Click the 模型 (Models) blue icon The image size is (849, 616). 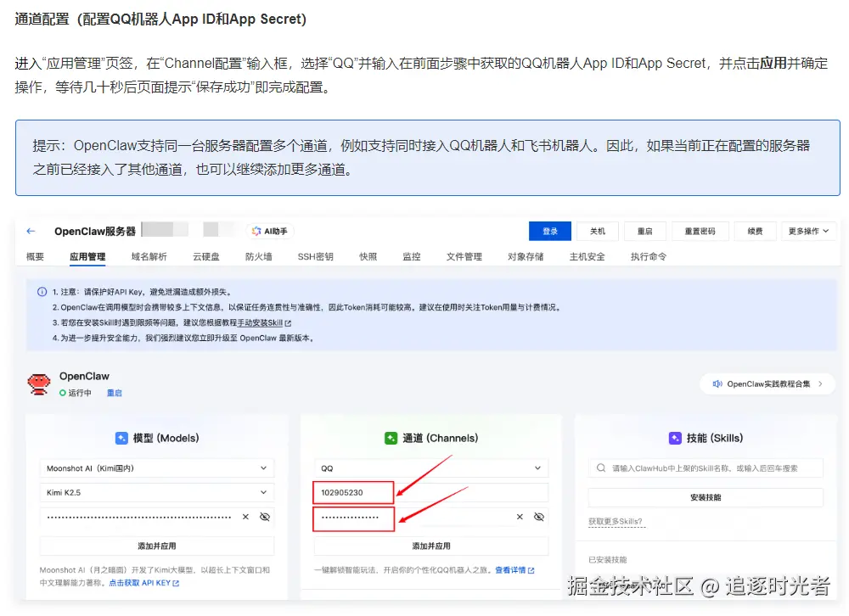[121, 438]
